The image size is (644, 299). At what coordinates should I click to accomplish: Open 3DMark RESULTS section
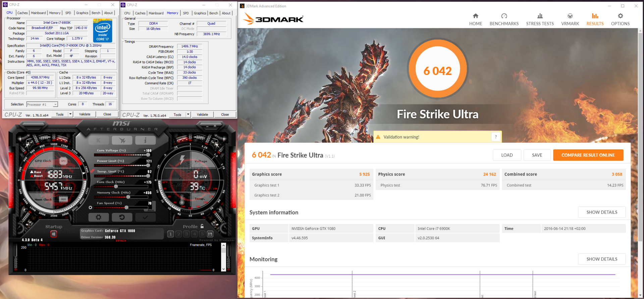595,19
